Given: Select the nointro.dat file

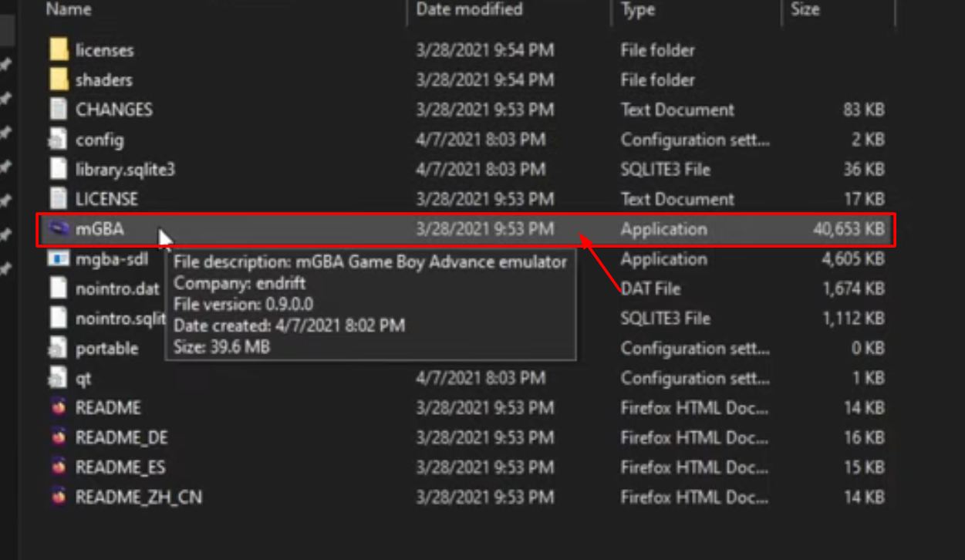Looking at the screenshot, I should pyautogui.click(x=117, y=288).
